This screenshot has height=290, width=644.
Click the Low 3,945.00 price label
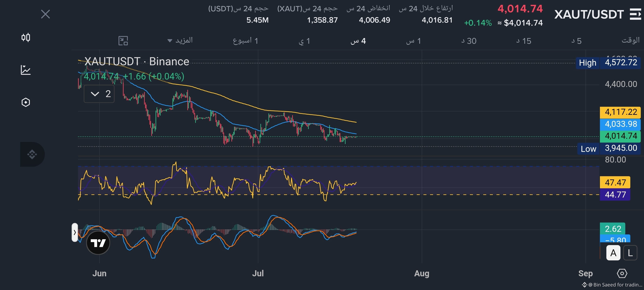click(x=609, y=148)
